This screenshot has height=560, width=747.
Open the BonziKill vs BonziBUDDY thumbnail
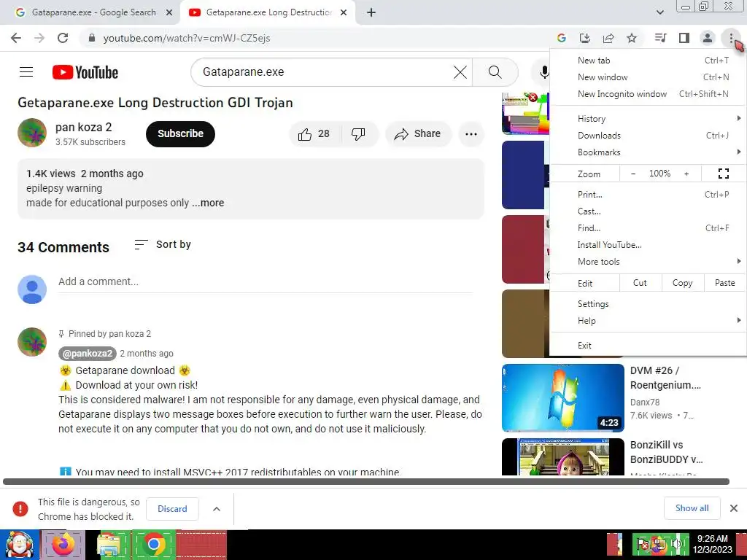pos(562,456)
